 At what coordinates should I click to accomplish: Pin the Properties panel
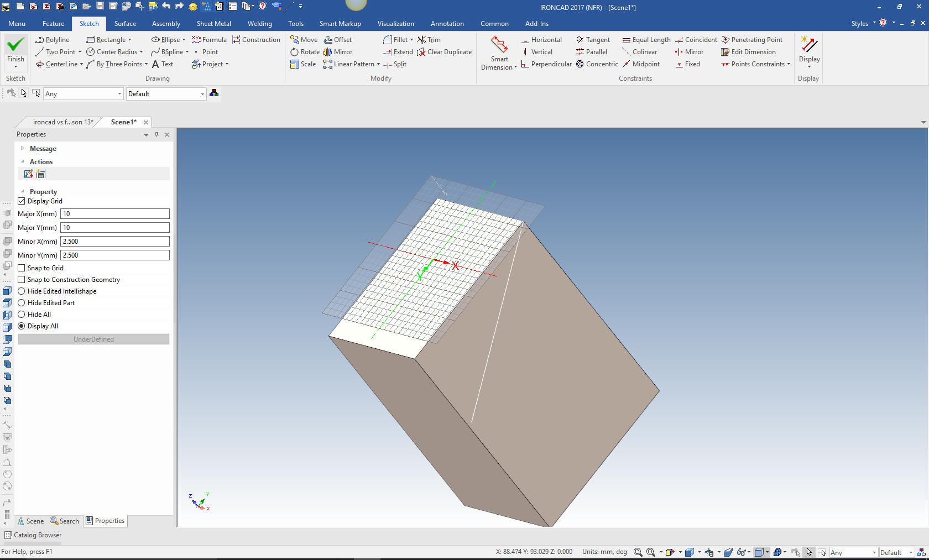point(156,134)
